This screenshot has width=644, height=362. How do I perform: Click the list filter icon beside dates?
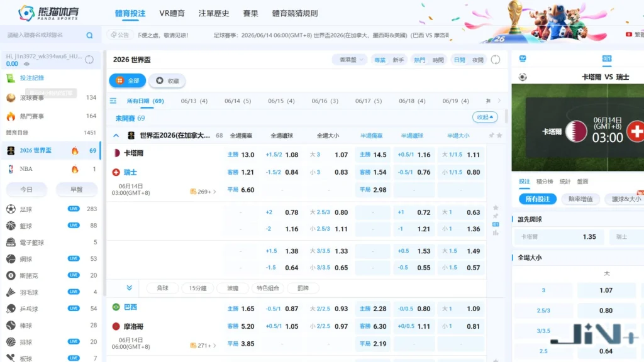point(113,101)
